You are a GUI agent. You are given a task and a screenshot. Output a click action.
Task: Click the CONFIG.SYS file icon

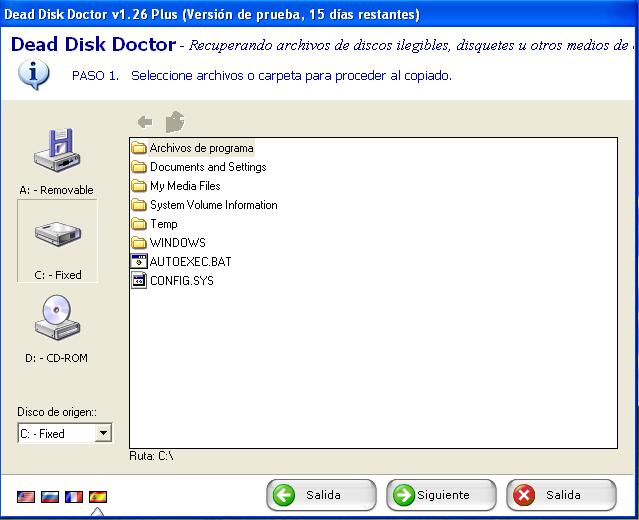(x=139, y=280)
